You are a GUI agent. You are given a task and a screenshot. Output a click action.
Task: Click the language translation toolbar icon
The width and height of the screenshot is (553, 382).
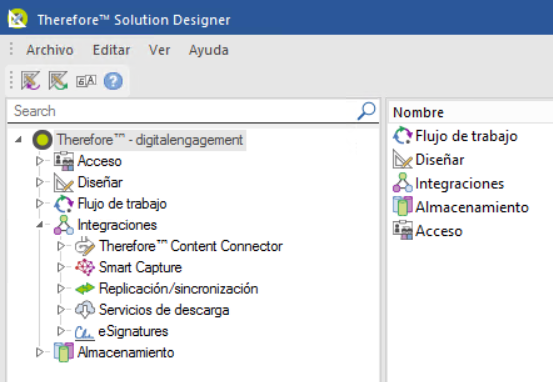click(86, 81)
